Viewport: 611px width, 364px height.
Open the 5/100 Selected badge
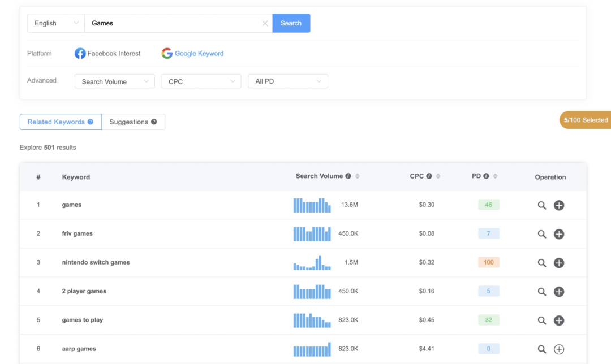[585, 120]
